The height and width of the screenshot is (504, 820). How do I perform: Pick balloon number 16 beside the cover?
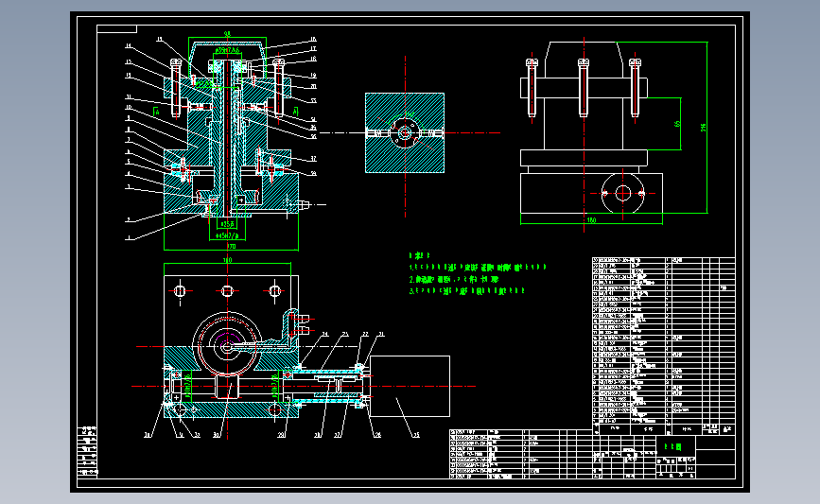[313, 39]
